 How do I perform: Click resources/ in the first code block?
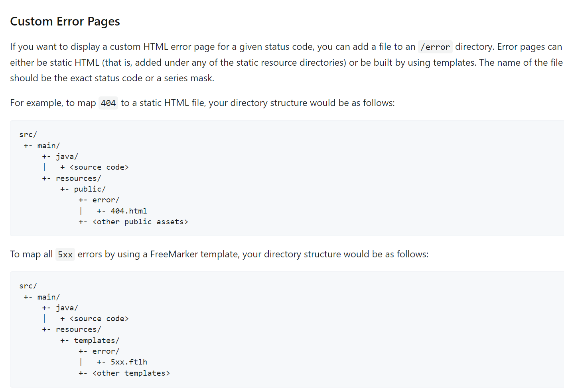[x=79, y=178]
